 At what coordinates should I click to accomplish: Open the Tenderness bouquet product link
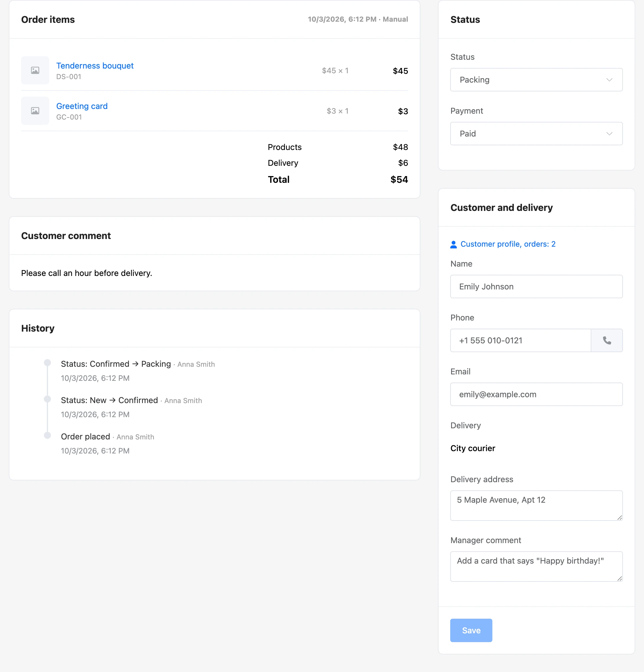[x=95, y=66]
